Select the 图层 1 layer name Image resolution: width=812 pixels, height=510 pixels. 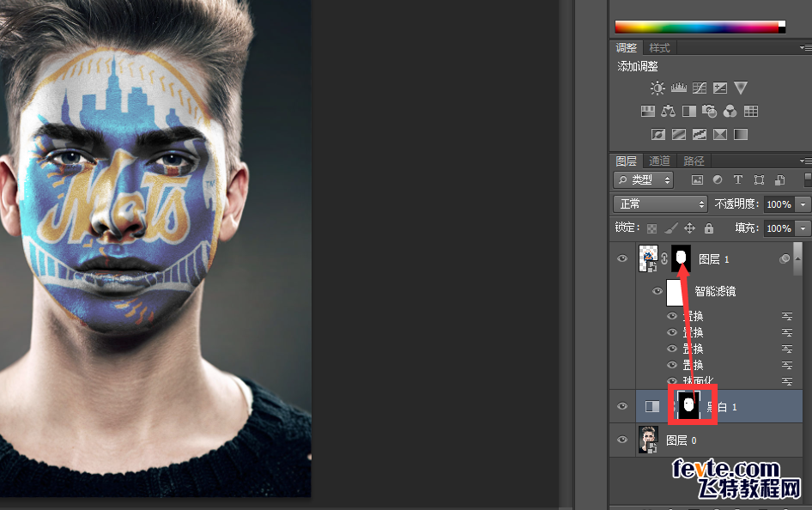[x=713, y=259]
